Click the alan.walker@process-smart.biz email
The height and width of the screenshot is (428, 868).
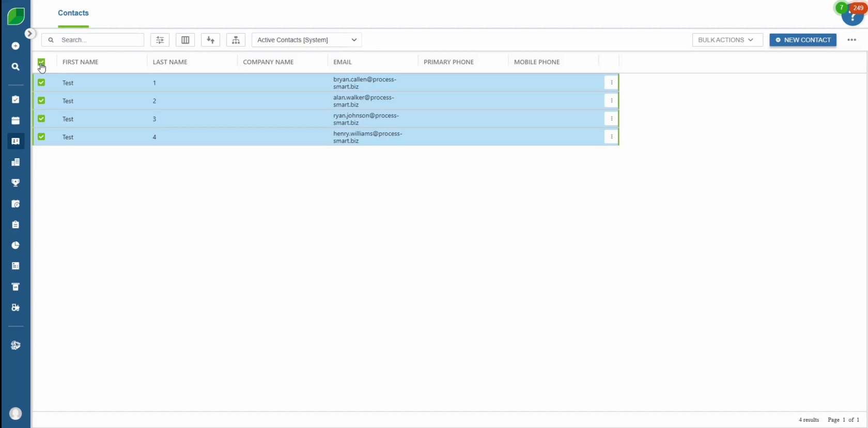364,101
